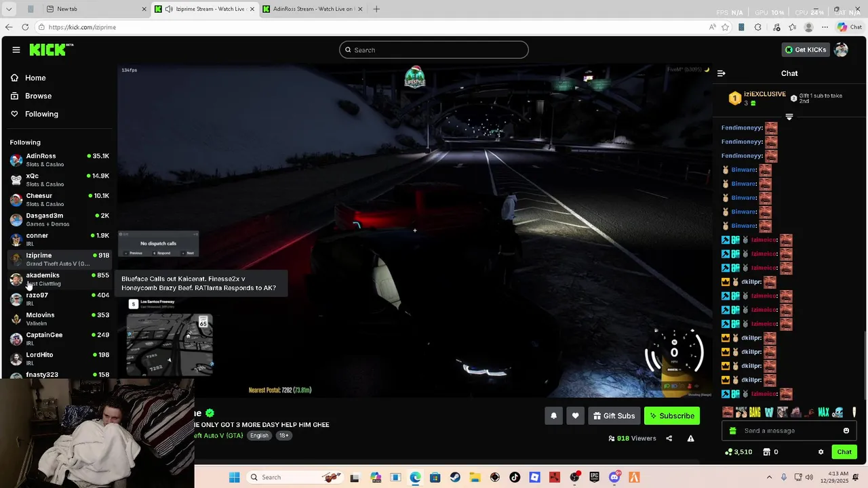Open the Kick profile avatar menu
Viewport: 868px width, 488px height.
841,49
